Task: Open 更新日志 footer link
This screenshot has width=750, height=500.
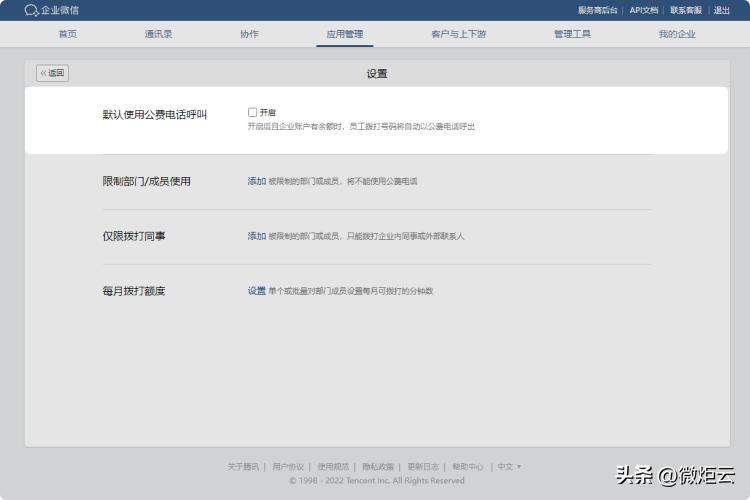Action: (423, 467)
